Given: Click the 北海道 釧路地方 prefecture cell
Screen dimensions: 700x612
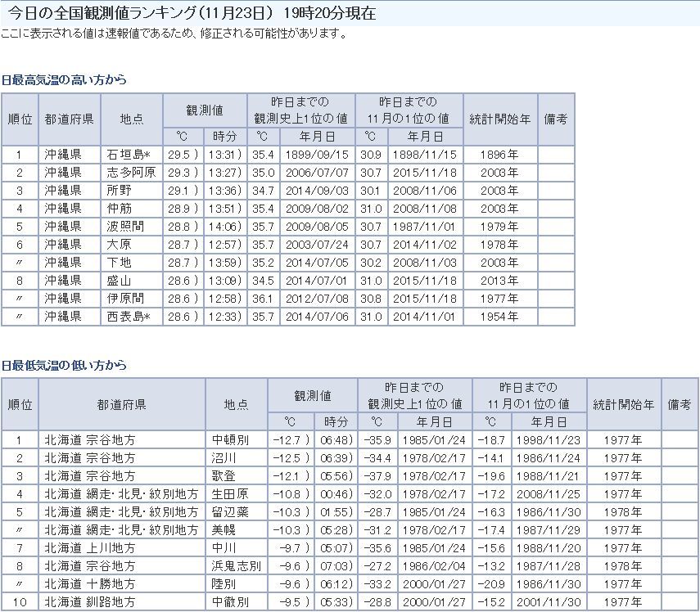Looking at the screenshot, I should click(x=91, y=602).
